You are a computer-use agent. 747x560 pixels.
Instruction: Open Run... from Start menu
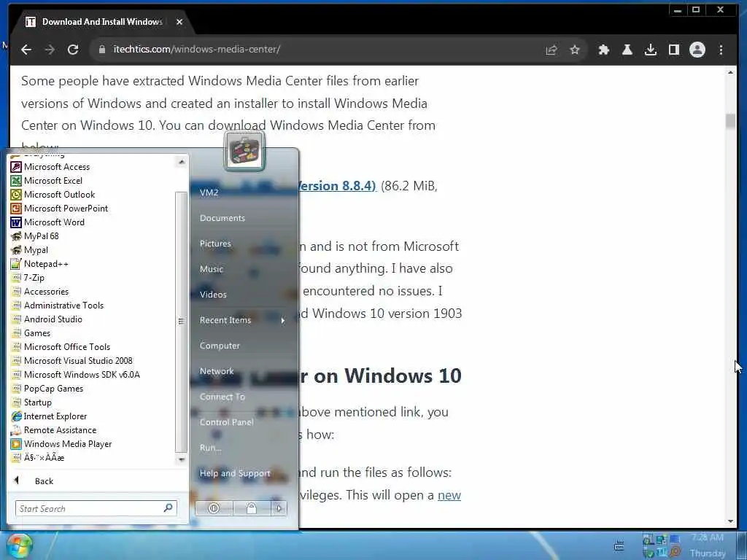pyautogui.click(x=211, y=448)
